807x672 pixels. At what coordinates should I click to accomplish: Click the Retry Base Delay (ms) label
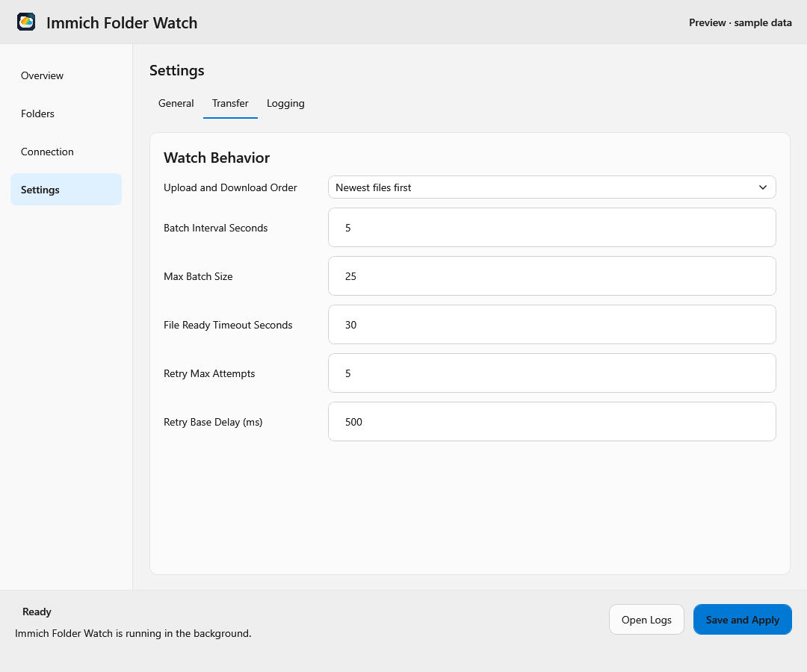[213, 422]
